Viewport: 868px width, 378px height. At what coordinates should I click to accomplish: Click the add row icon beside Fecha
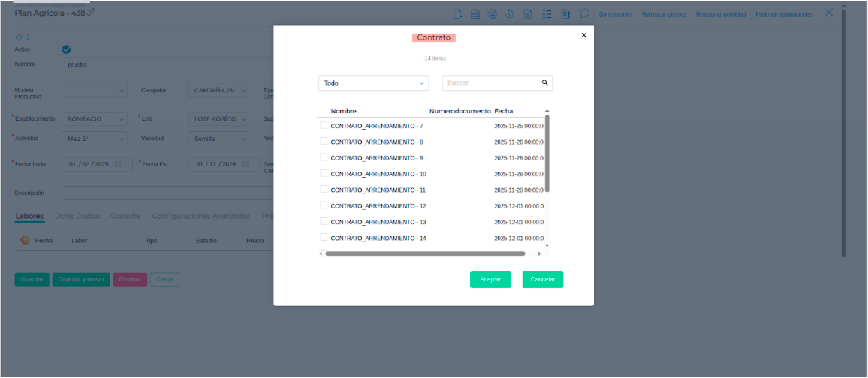click(25, 241)
